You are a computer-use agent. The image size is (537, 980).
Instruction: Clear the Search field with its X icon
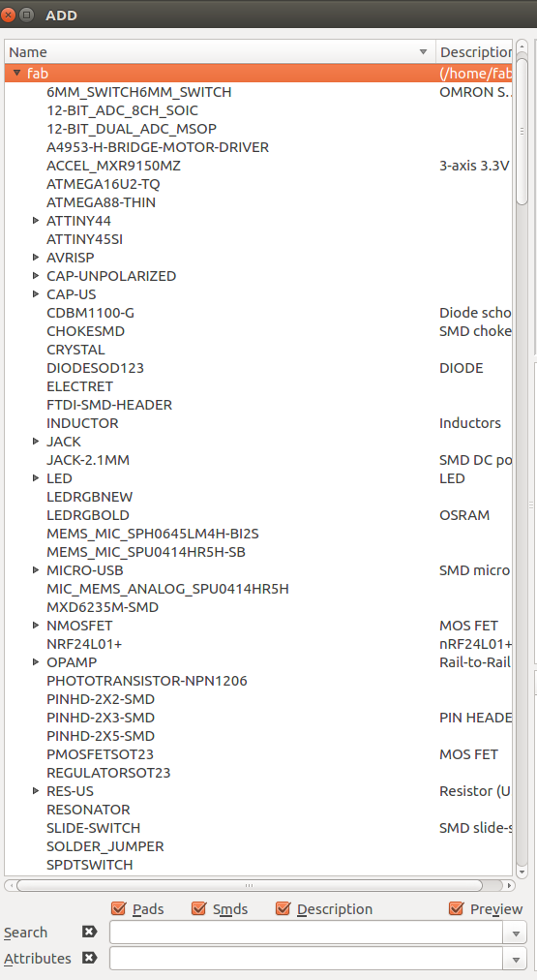click(90, 932)
